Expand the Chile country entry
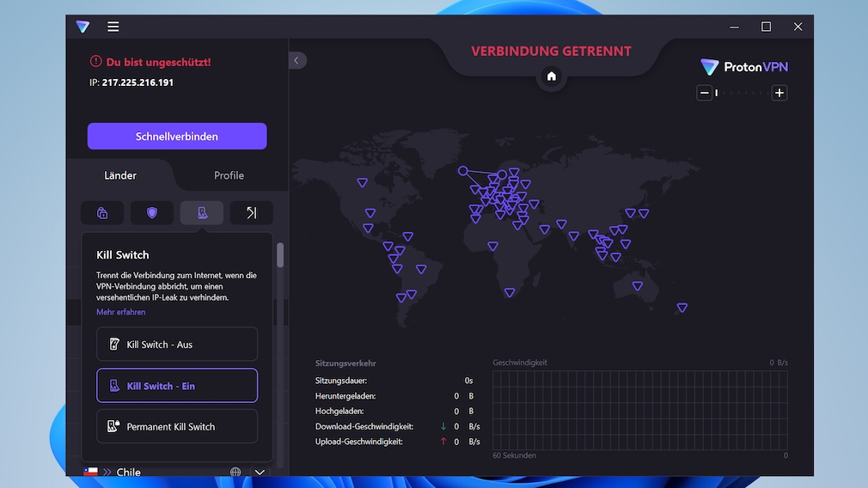 pyautogui.click(x=260, y=472)
